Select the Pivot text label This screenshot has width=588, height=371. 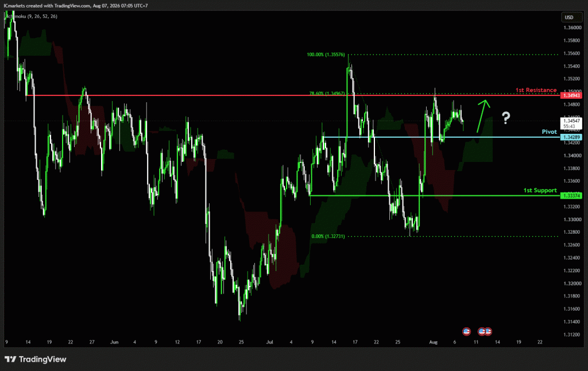point(550,132)
